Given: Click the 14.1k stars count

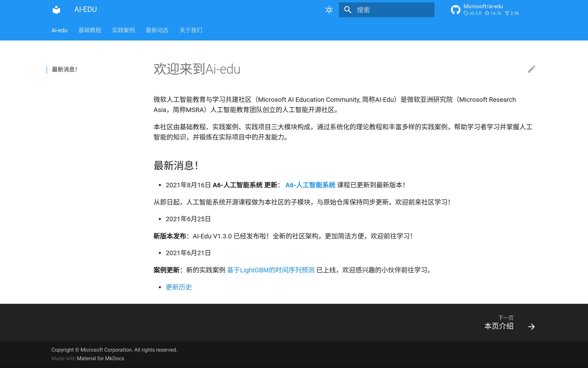Looking at the screenshot, I should 493,13.
